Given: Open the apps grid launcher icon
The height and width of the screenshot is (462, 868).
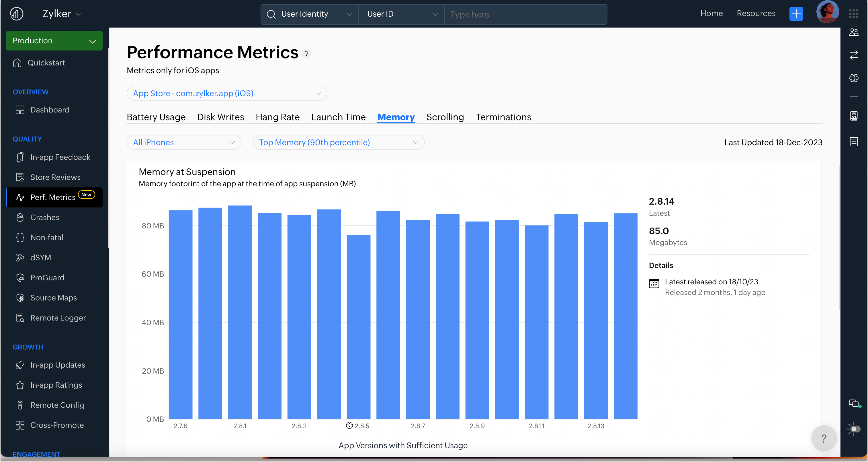Looking at the screenshot, I should (853, 14).
